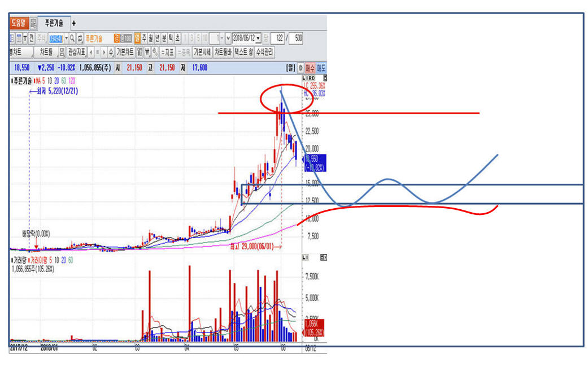The image size is (588, 371).
Task: Select the 푸른기술 tab
Action: tap(54, 23)
